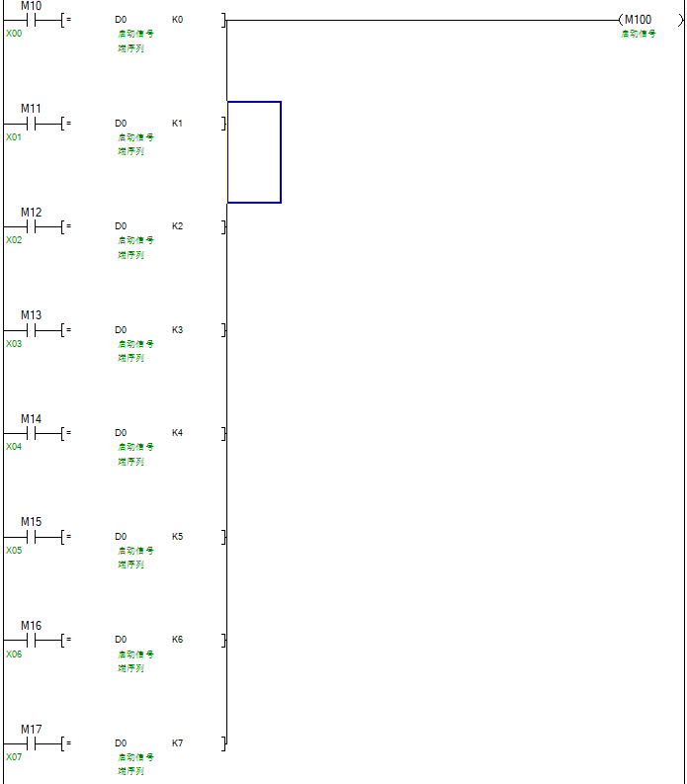
Task: Click the green comment under M100 coil
Action: [638, 34]
